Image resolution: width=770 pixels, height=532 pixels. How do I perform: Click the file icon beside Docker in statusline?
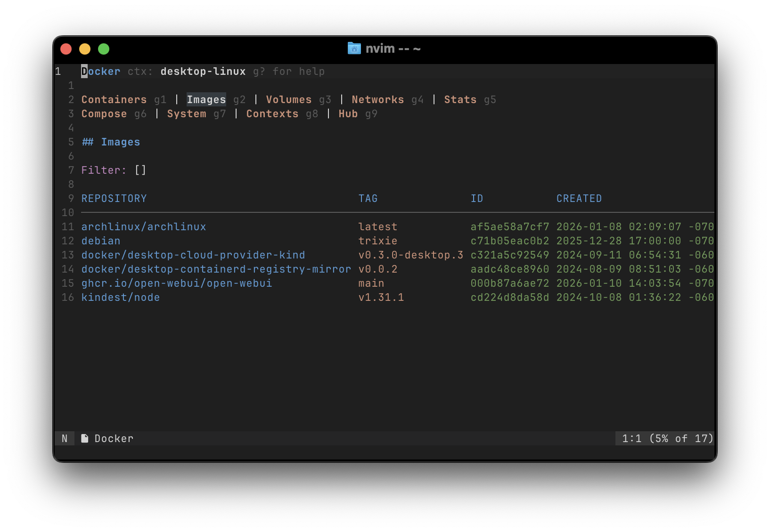pyautogui.click(x=85, y=438)
